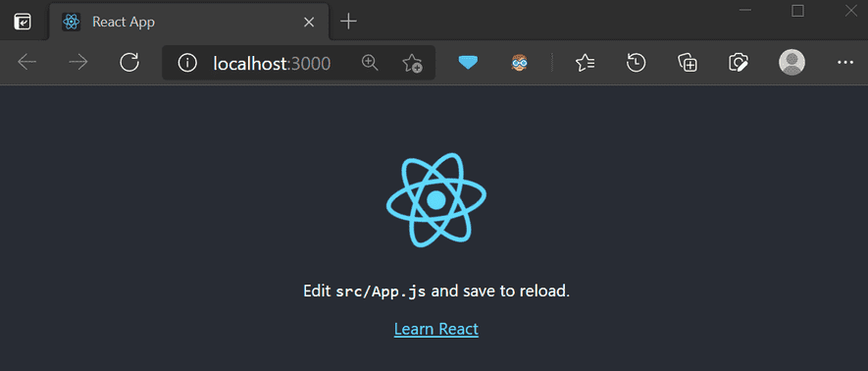Open the zoom magnifier in address bar
The width and height of the screenshot is (868, 371).
click(x=370, y=63)
